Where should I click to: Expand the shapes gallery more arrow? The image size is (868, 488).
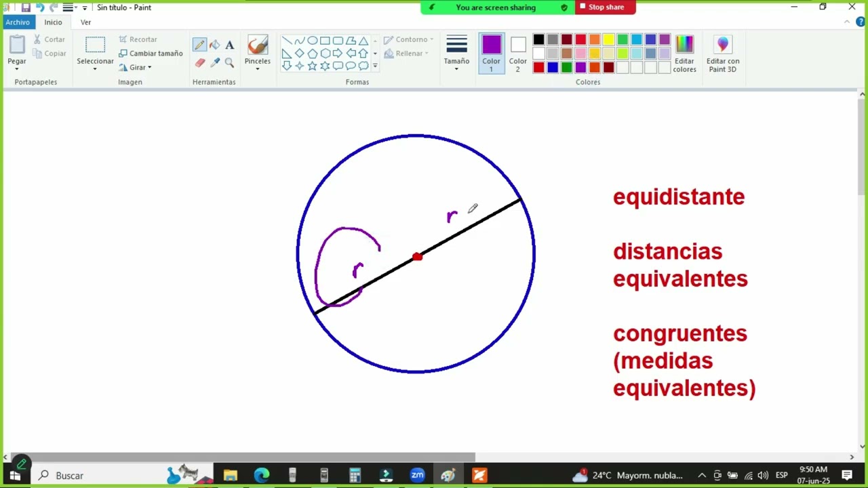375,66
